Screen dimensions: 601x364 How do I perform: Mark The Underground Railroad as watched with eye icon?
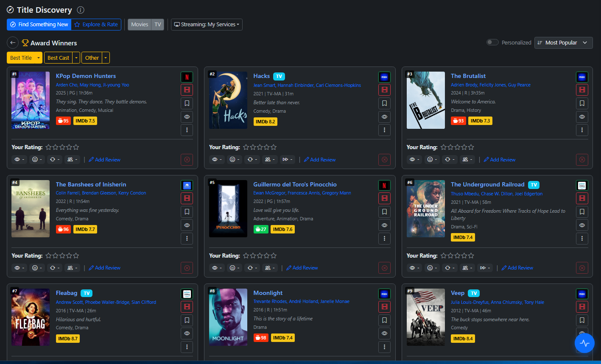point(582,225)
